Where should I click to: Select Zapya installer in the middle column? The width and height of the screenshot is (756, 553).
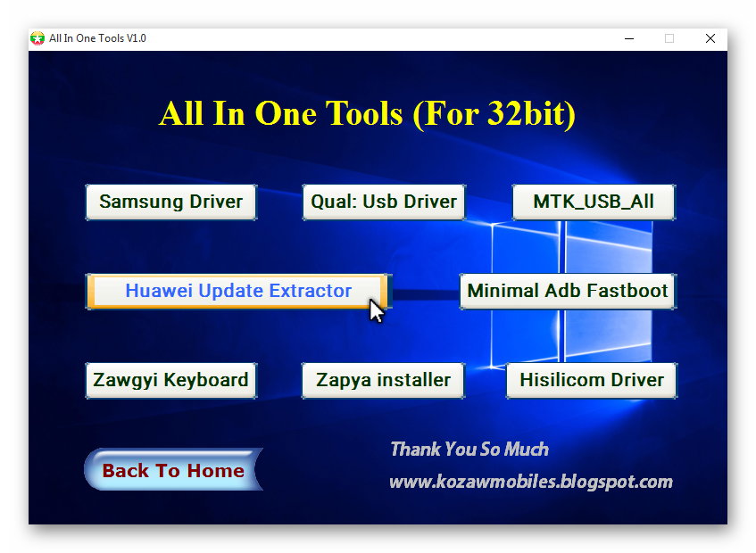click(383, 380)
